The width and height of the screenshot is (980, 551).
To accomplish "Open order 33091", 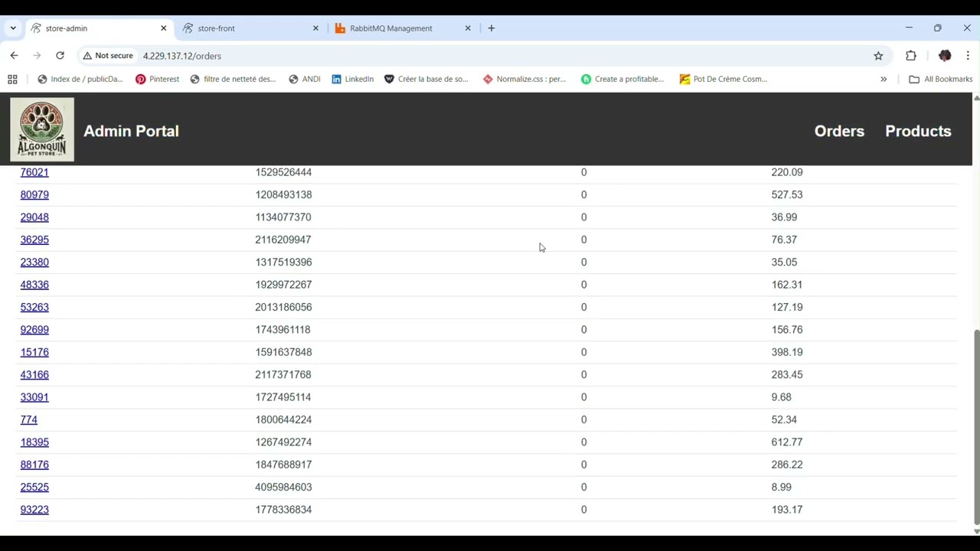I will (x=34, y=397).
